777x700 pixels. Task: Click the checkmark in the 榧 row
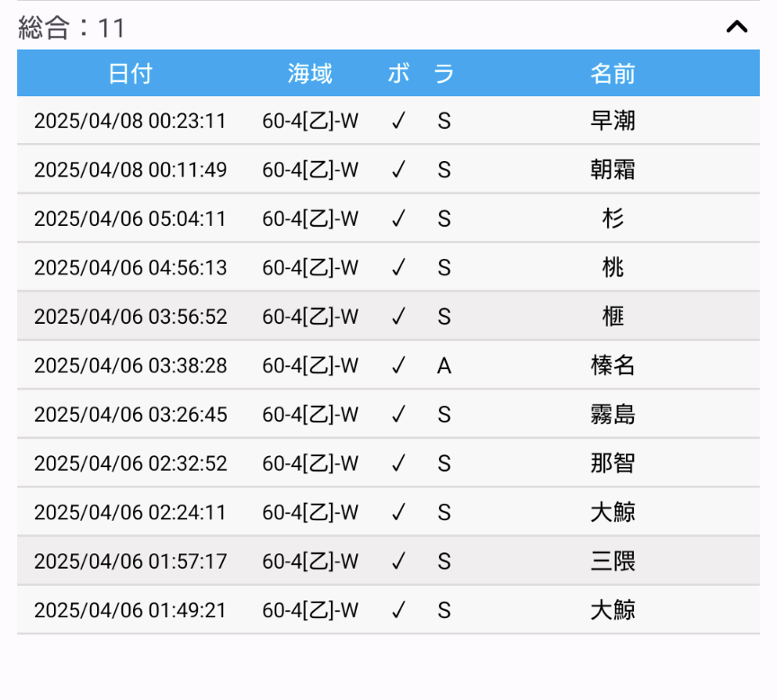click(x=398, y=317)
